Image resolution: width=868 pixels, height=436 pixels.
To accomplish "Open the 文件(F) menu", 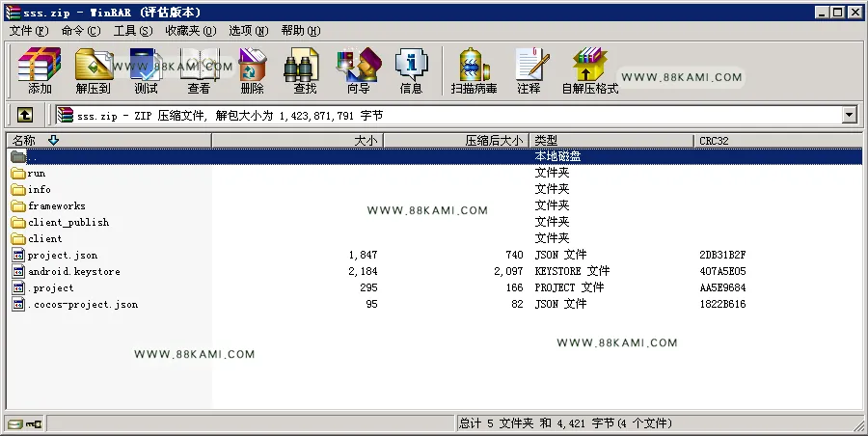I will pos(29,31).
